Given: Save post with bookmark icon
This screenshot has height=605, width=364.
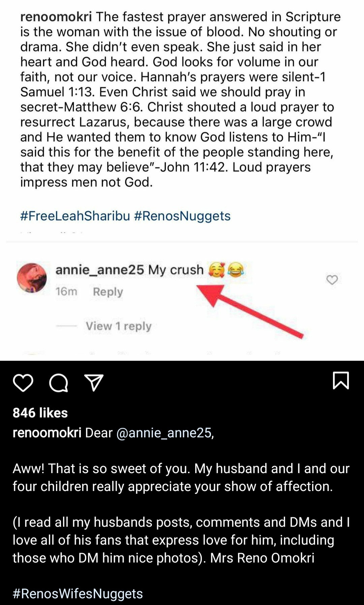Looking at the screenshot, I should click(341, 381).
